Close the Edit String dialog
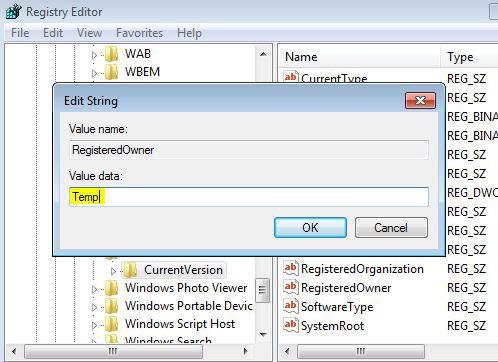498x362 pixels. pos(420,101)
